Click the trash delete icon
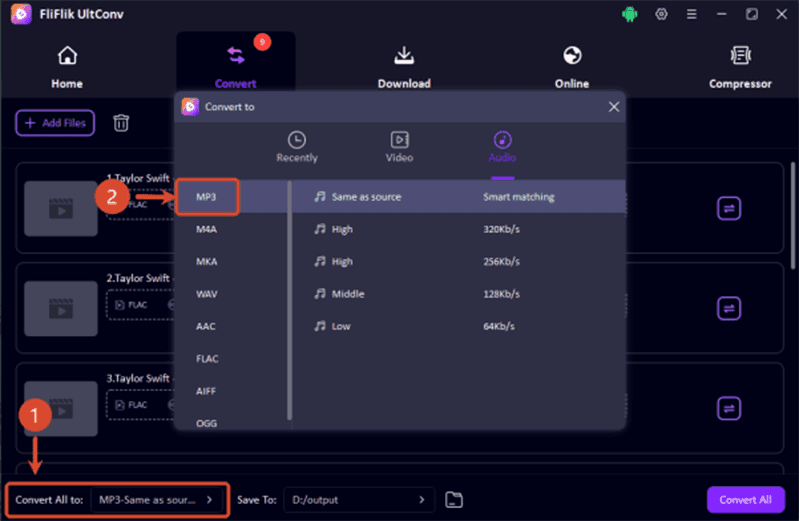The image size is (800, 521). tap(121, 123)
